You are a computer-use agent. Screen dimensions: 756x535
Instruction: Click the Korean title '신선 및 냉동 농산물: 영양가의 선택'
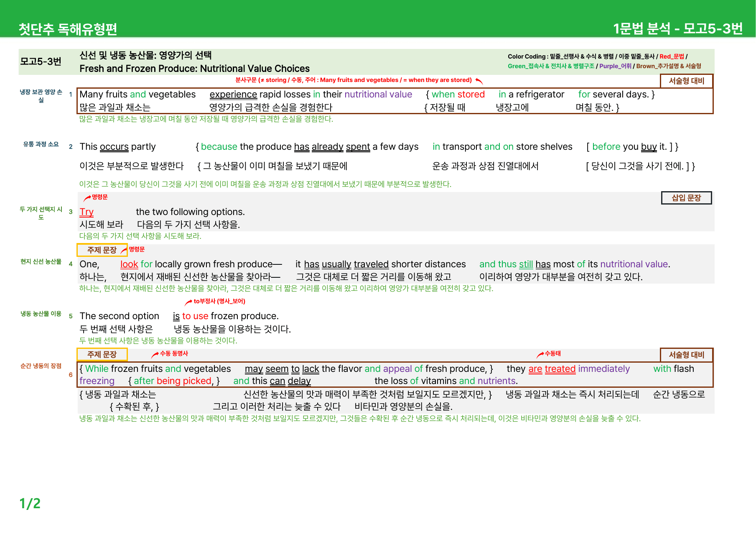tap(145, 55)
